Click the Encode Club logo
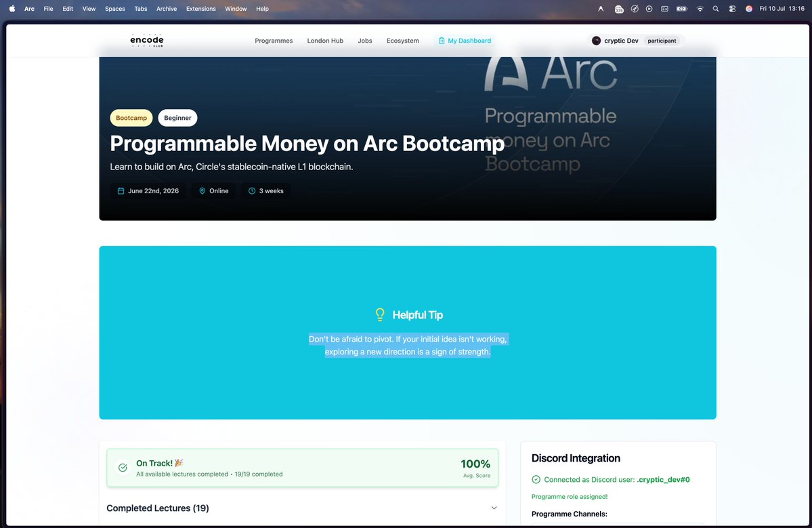This screenshot has width=812, height=528. tap(147, 41)
